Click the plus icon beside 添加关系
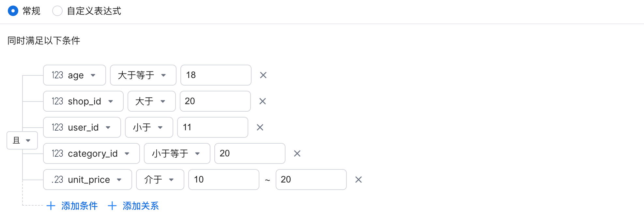Image resolution: width=644 pixels, height=222 pixels. 112,206
